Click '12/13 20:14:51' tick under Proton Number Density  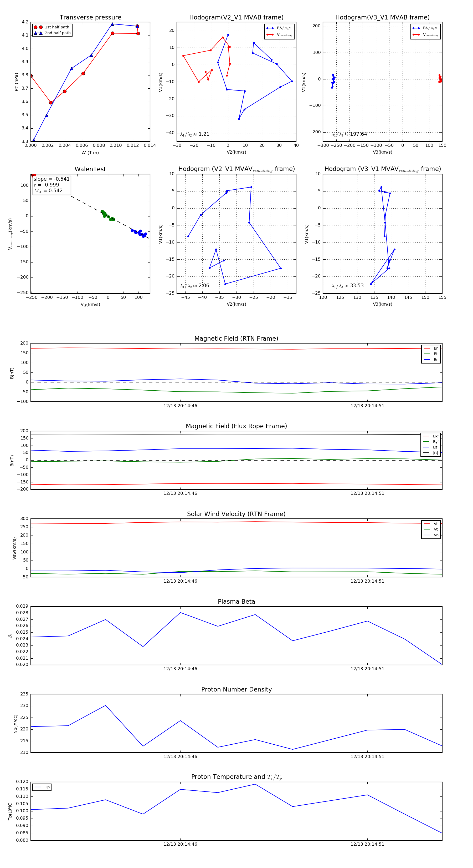tap(367, 756)
